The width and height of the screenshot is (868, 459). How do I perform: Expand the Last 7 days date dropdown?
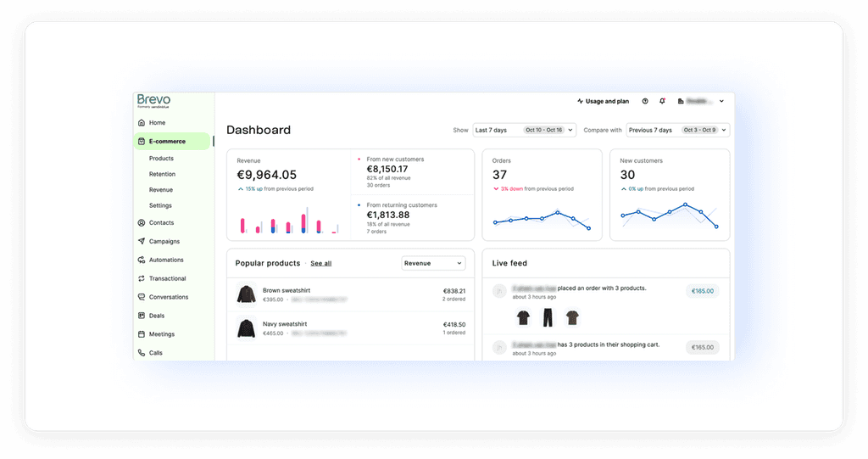(x=524, y=131)
